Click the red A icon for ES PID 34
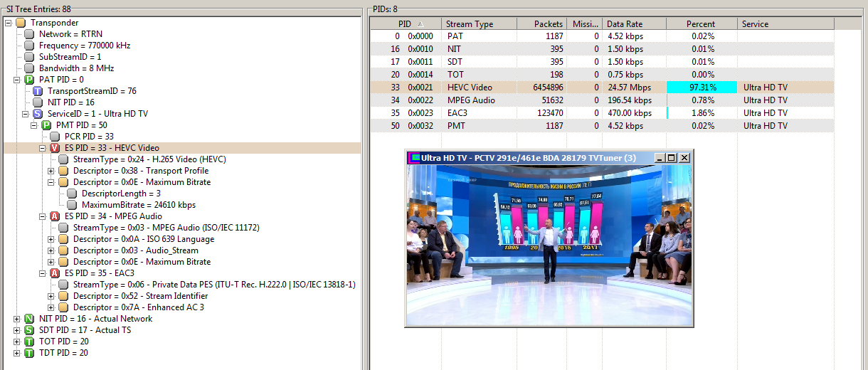The width and height of the screenshot is (868, 370). pyautogui.click(x=55, y=216)
